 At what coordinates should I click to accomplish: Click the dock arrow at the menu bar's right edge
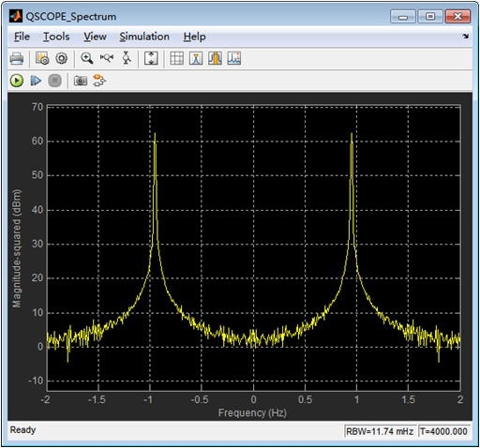[466, 37]
